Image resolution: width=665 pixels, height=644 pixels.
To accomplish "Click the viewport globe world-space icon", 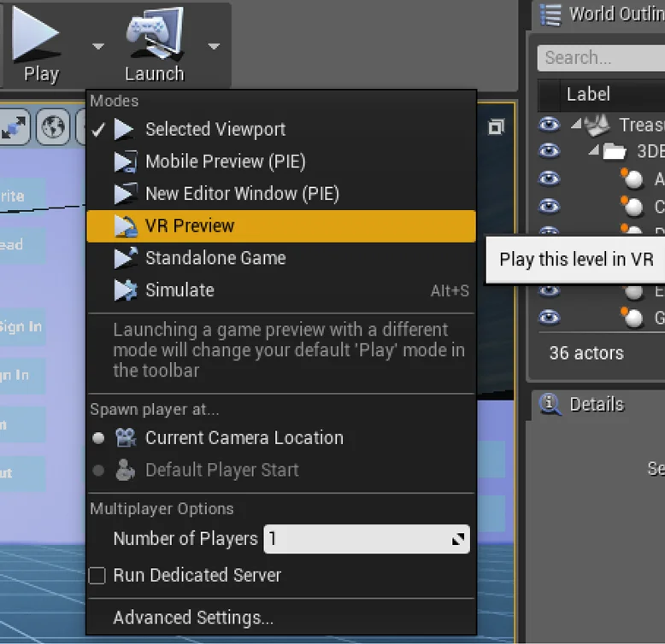I will click(53, 126).
